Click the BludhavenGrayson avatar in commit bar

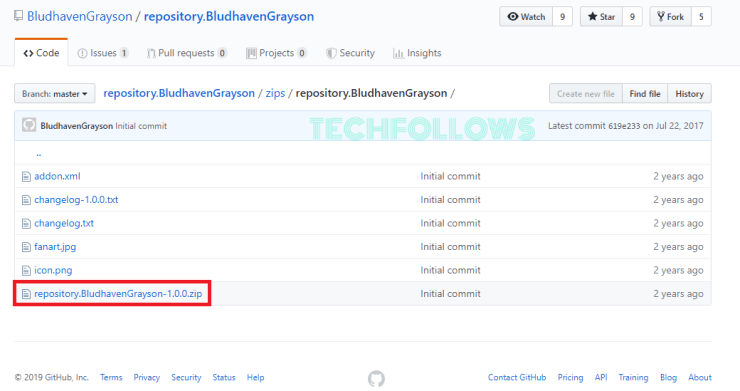(x=29, y=125)
